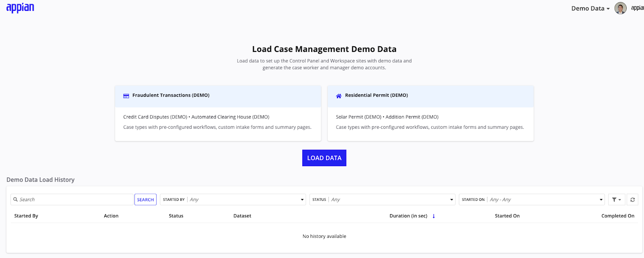Sort by the Dataset column header
644x258 pixels.
click(242, 216)
